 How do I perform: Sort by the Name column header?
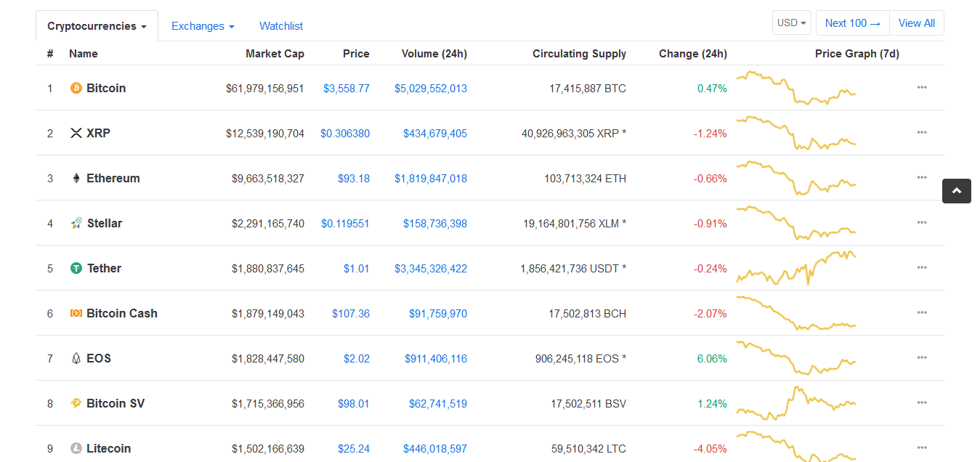pos(84,54)
